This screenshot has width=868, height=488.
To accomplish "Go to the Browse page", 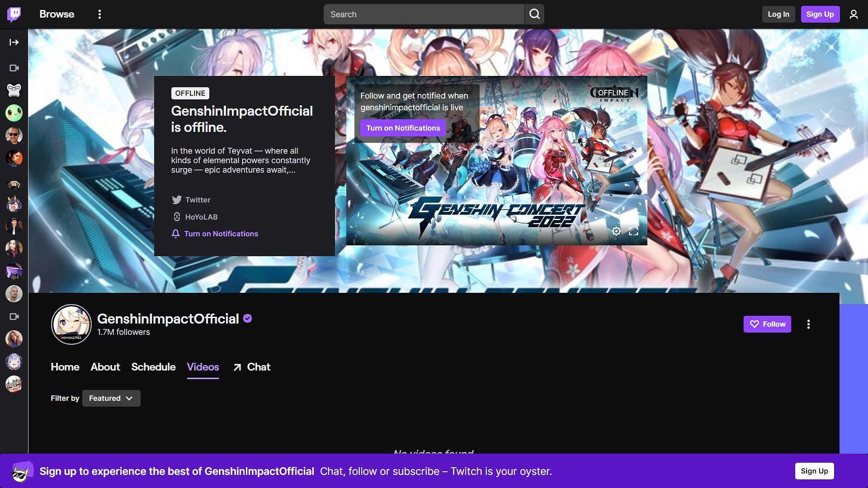I will point(57,14).
